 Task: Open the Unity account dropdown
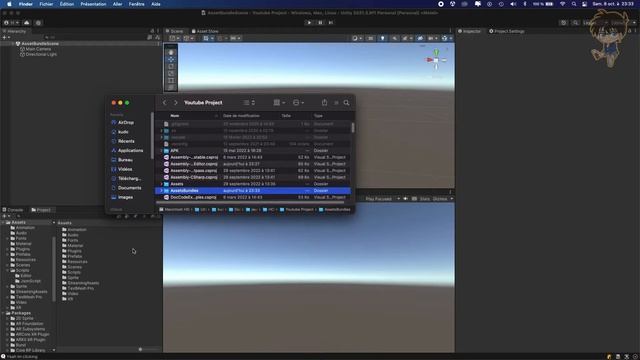pyautogui.click(x=11, y=23)
